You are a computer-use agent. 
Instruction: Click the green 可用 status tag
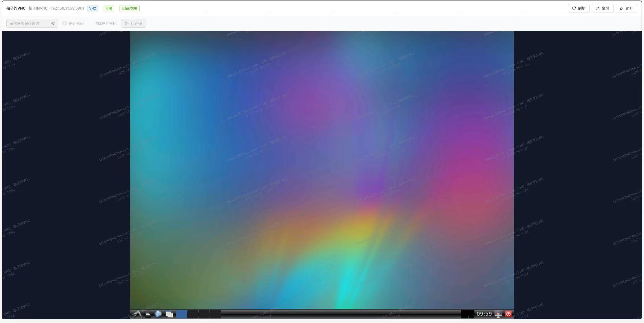109,8
